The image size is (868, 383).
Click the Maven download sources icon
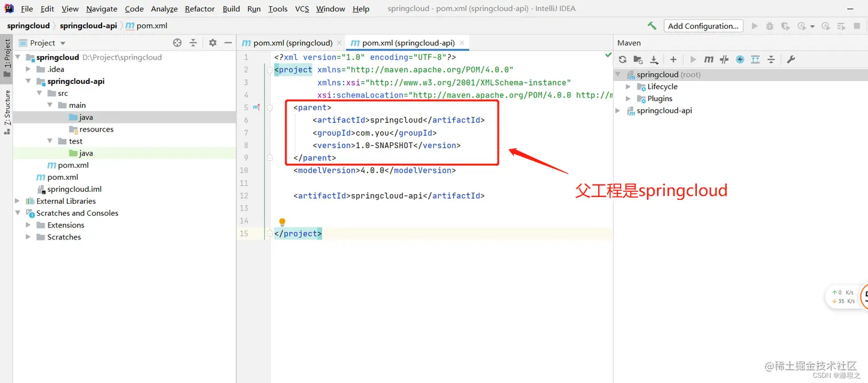(x=654, y=59)
